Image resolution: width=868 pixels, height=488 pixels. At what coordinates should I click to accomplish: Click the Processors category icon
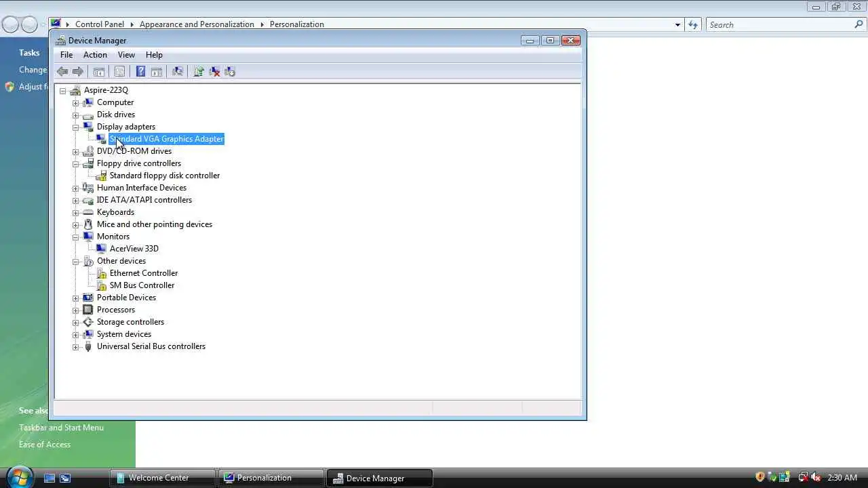click(88, 310)
